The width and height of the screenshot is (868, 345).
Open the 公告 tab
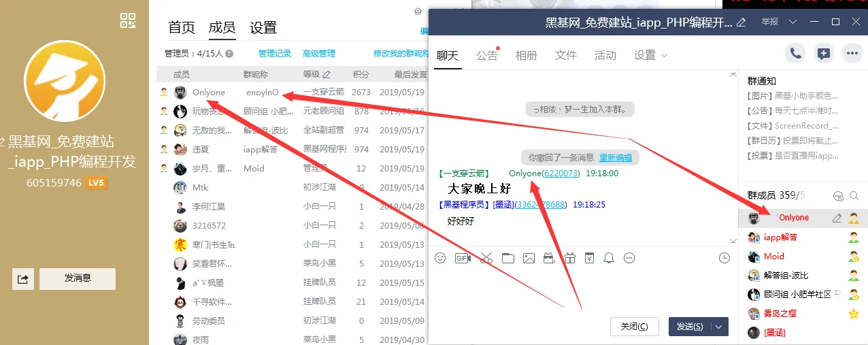(487, 55)
